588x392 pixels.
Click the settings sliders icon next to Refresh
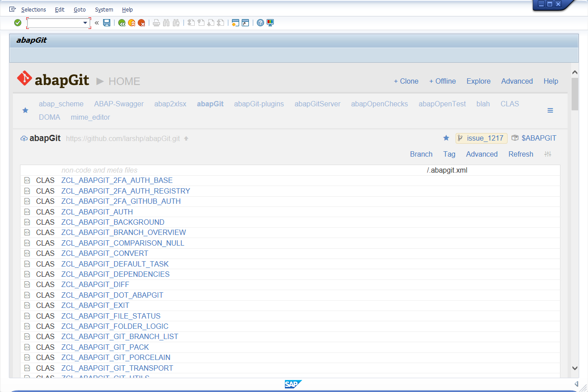coord(548,154)
